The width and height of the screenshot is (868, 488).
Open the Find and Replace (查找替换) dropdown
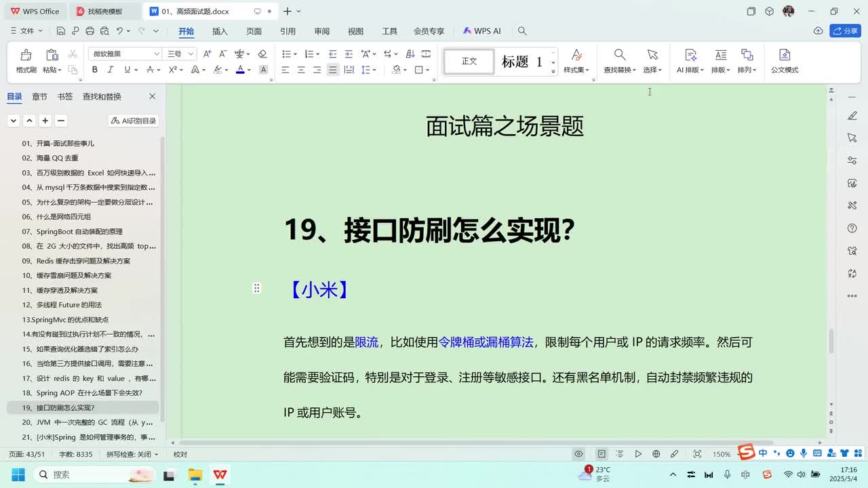pos(620,70)
